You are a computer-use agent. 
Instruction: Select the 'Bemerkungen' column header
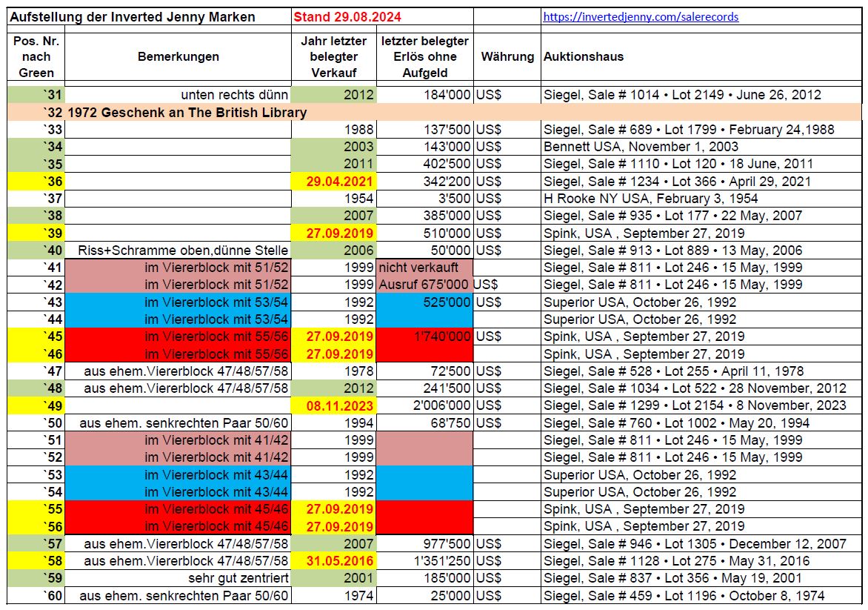(178, 56)
